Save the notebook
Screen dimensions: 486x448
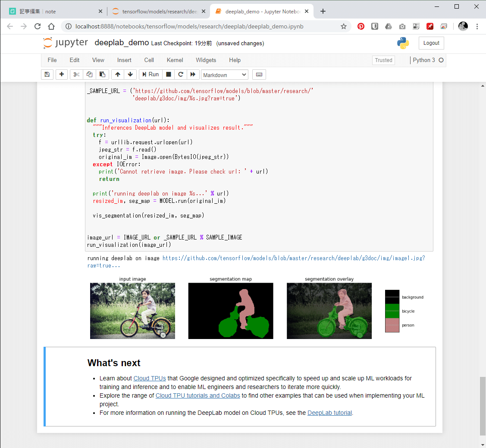47,74
